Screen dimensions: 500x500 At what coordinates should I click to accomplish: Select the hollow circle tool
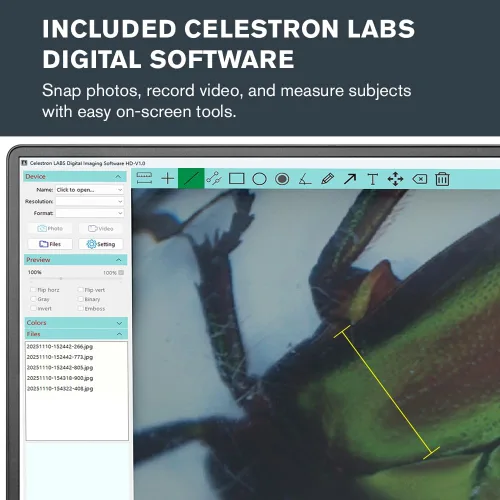click(x=259, y=179)
